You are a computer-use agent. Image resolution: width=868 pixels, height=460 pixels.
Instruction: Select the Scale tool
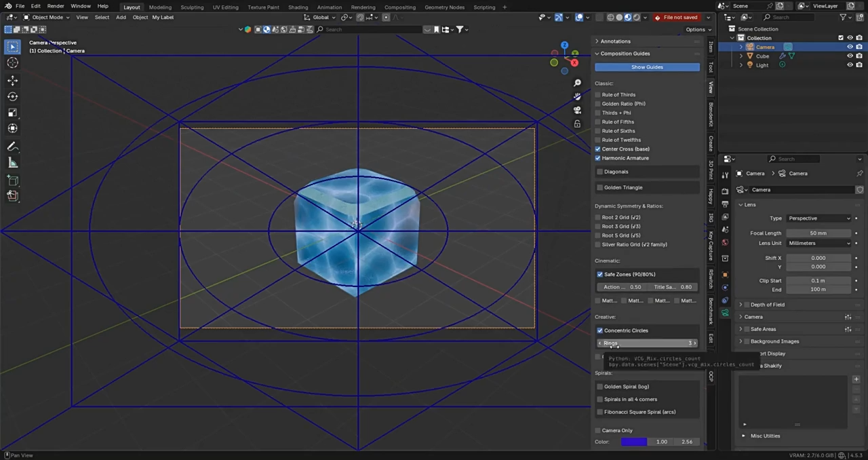point(12,112)
